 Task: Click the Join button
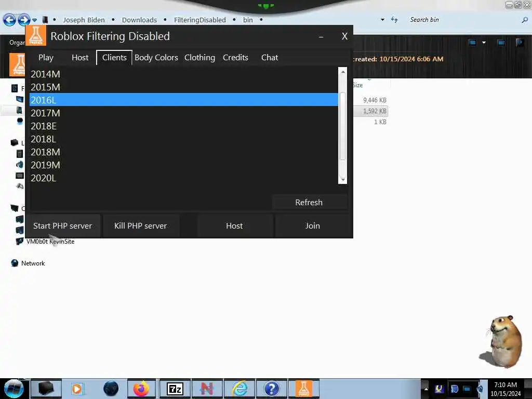click(312, 225)
